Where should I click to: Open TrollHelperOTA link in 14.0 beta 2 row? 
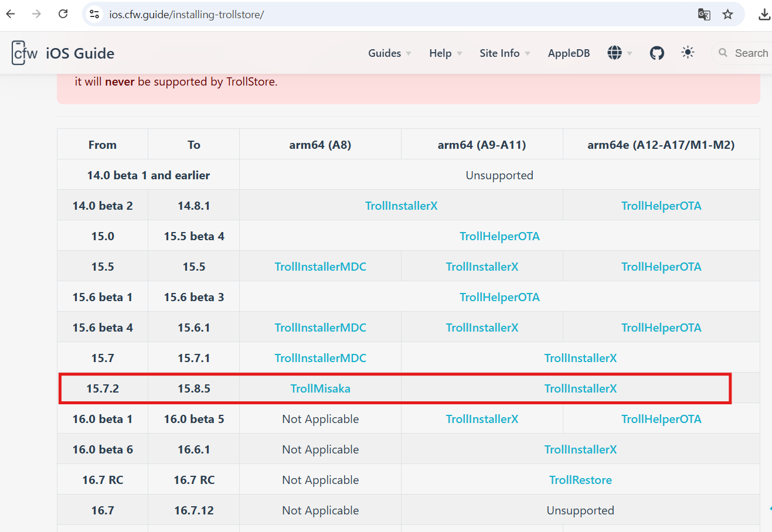pos(661,206)
